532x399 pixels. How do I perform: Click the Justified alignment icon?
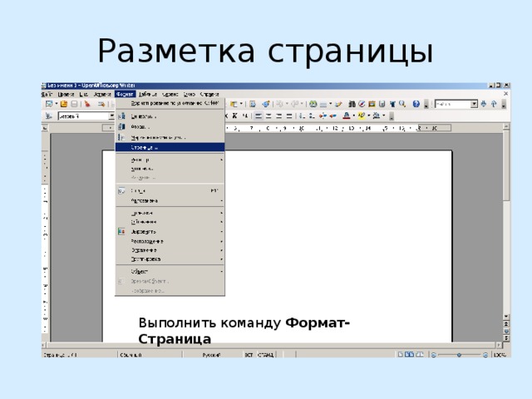click(x=289, y=116)
